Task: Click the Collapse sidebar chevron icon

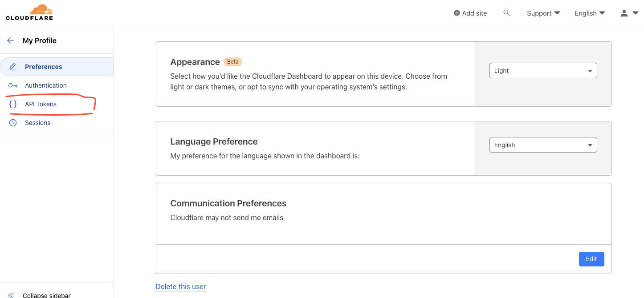Action: coord(11,295)
